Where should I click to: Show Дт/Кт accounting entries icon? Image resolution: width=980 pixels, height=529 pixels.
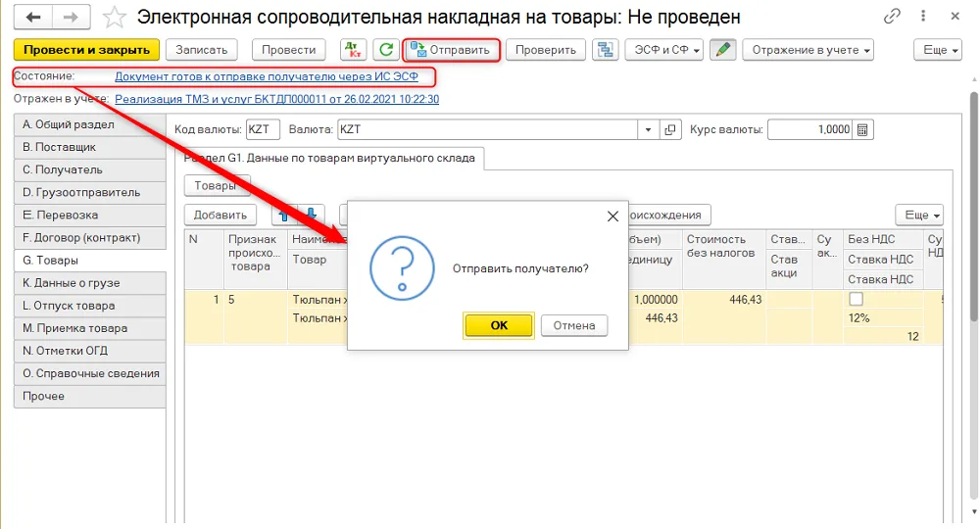353,50
